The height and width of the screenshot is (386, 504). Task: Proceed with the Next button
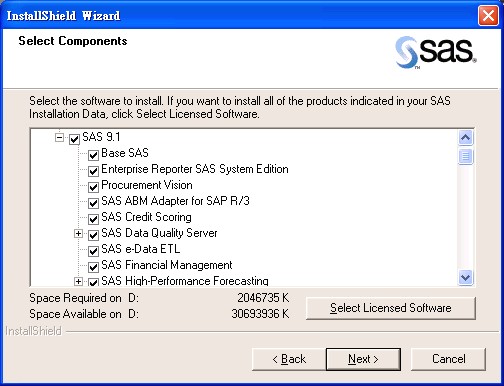(363, 359)
